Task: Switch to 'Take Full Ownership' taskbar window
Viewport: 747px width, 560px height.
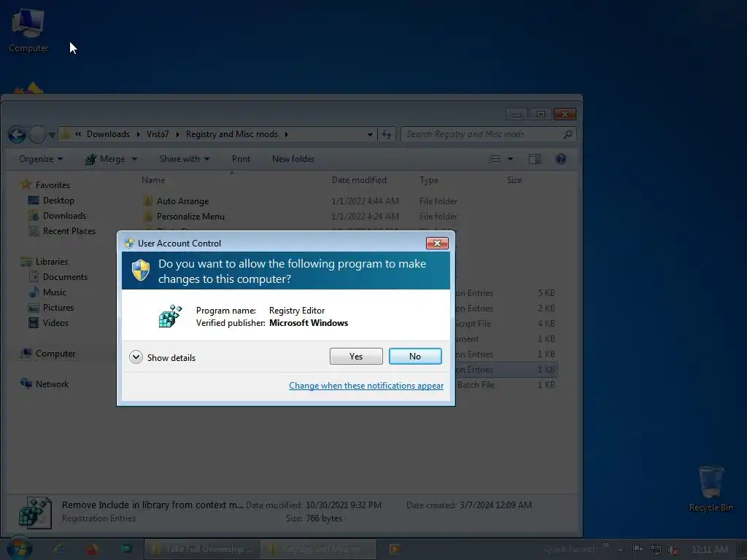Action: 202,549
